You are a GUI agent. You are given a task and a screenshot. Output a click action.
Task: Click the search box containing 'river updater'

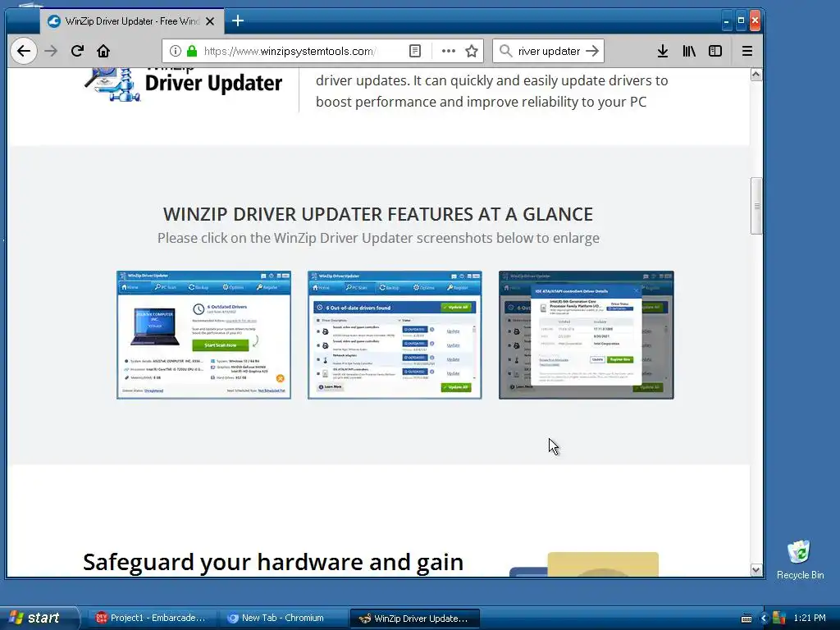coord(549,51)
